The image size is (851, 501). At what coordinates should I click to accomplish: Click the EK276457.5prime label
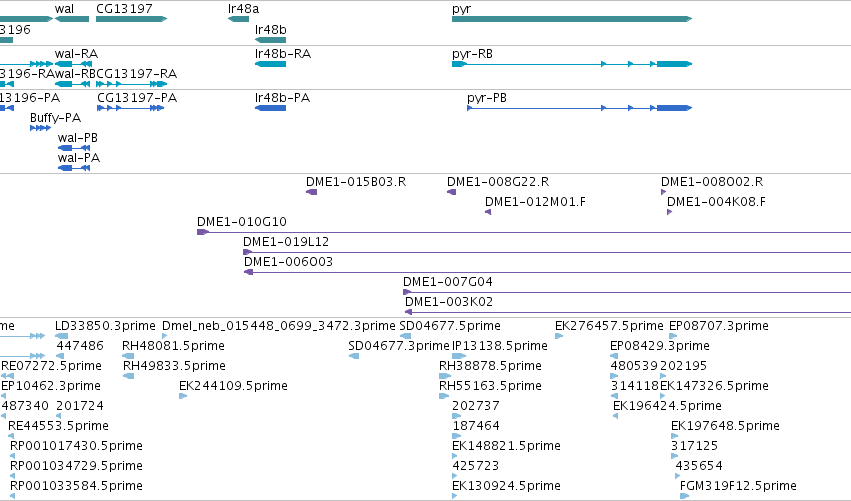[609, 326]
